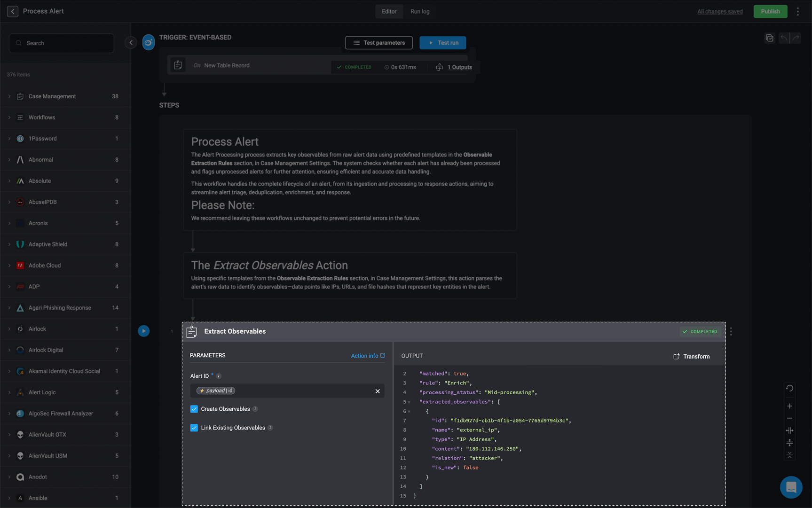Collapse the sidebar with the chevron button
Image resolution: width=812 pixels, height=508 pixels.
(131, 43)
